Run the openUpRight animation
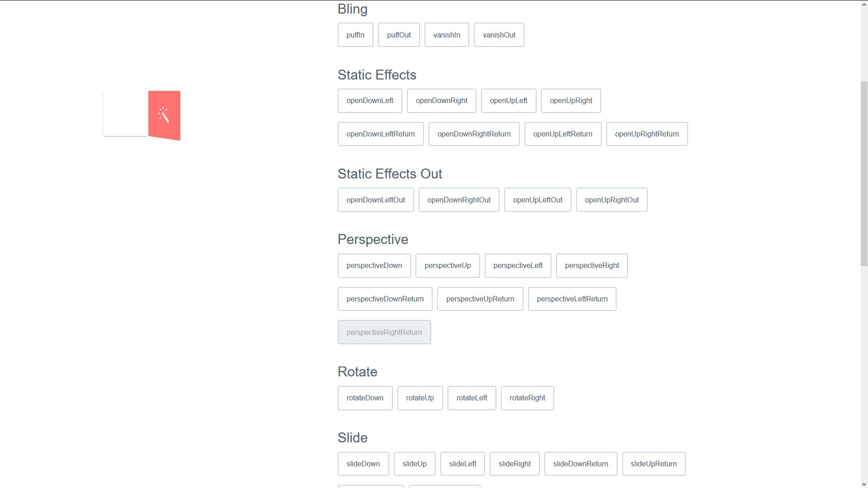This screenshot has width=868, height=488. [571, 101]
